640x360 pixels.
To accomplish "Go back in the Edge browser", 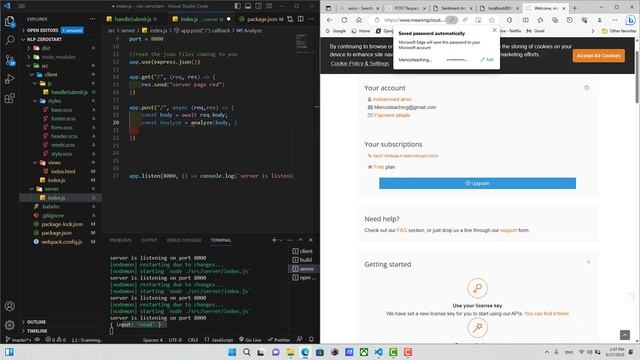I will click(x=330, y=20).
